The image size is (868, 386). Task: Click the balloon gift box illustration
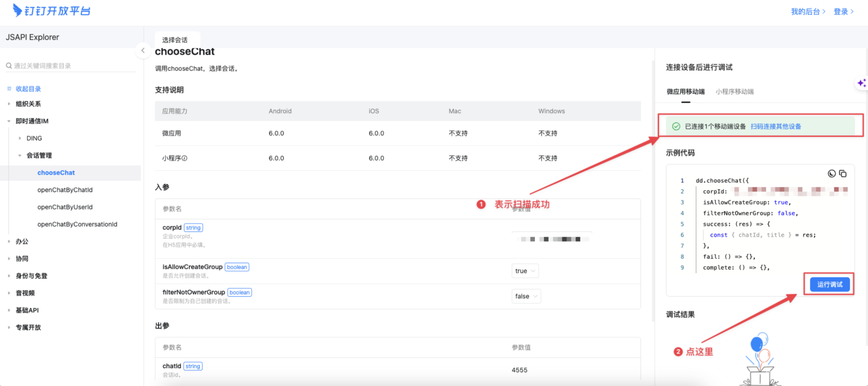760,359
